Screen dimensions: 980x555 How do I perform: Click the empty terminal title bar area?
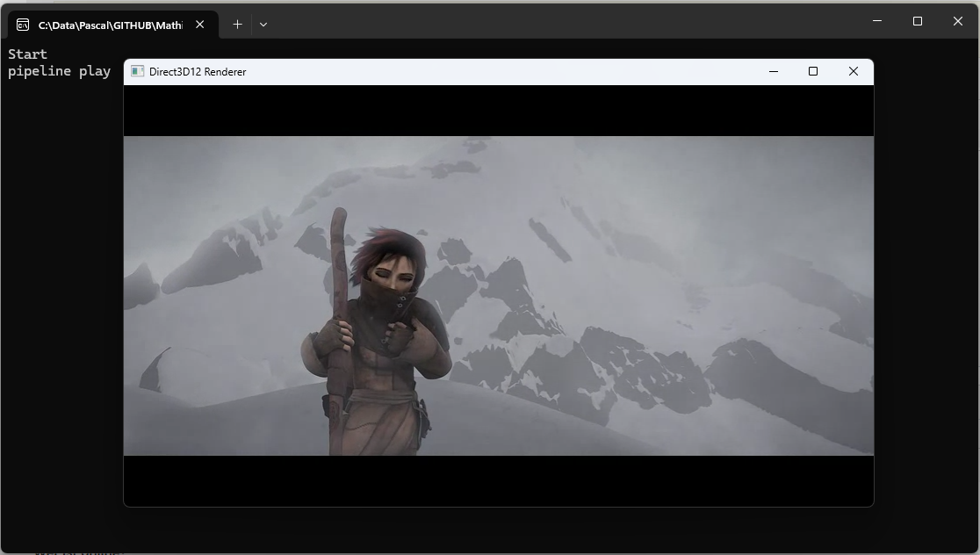562,21
